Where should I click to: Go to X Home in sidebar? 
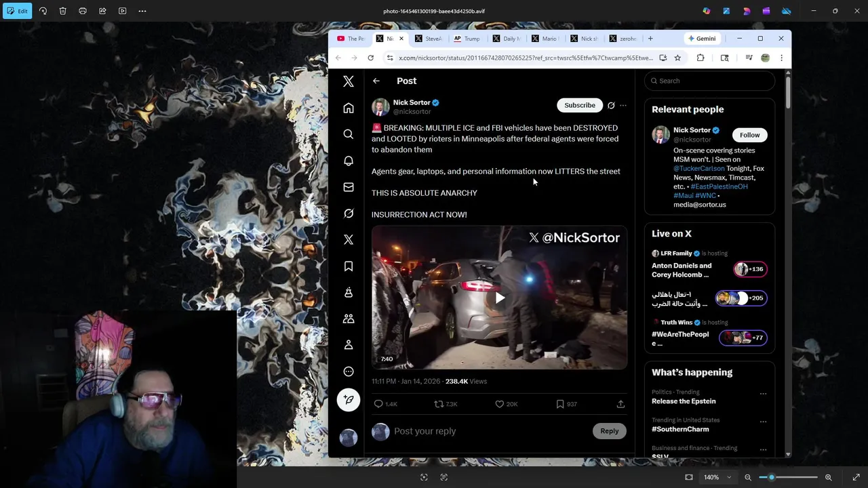pos(349,108)
